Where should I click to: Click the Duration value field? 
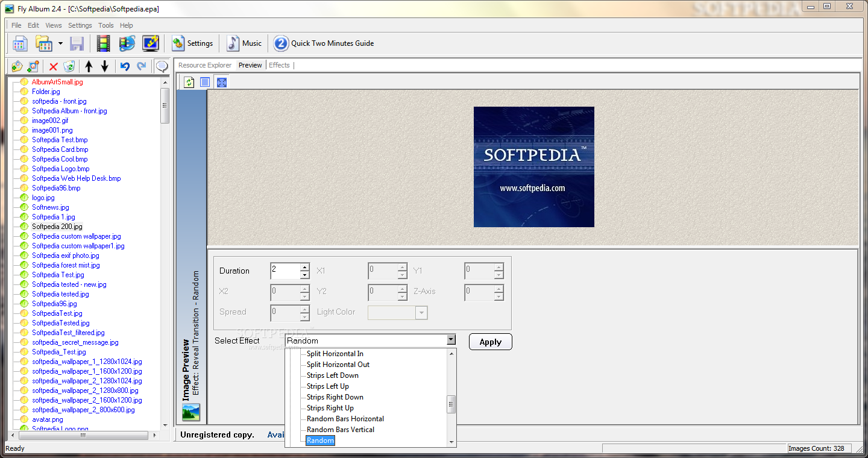[x=285, y=271]
